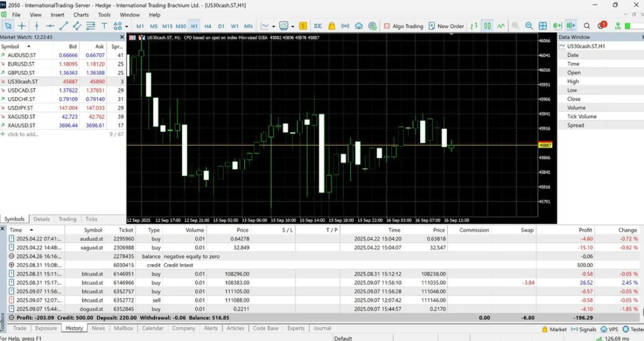Open the drawing objects dropdown arrow

[x=125, y=26]
